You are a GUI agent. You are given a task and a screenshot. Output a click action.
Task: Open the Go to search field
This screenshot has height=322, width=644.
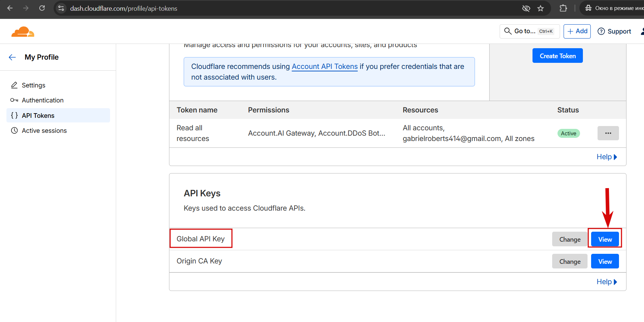529,31
